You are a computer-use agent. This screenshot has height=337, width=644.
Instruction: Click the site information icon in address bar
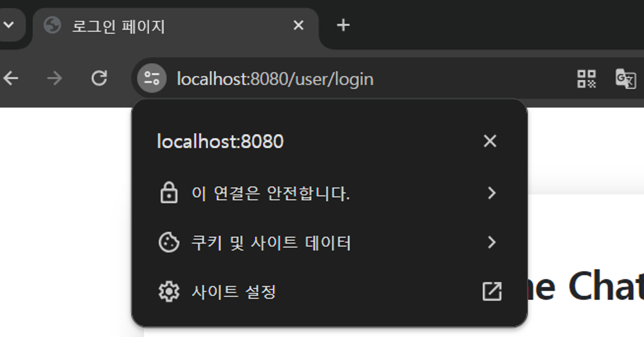point(152,78)
